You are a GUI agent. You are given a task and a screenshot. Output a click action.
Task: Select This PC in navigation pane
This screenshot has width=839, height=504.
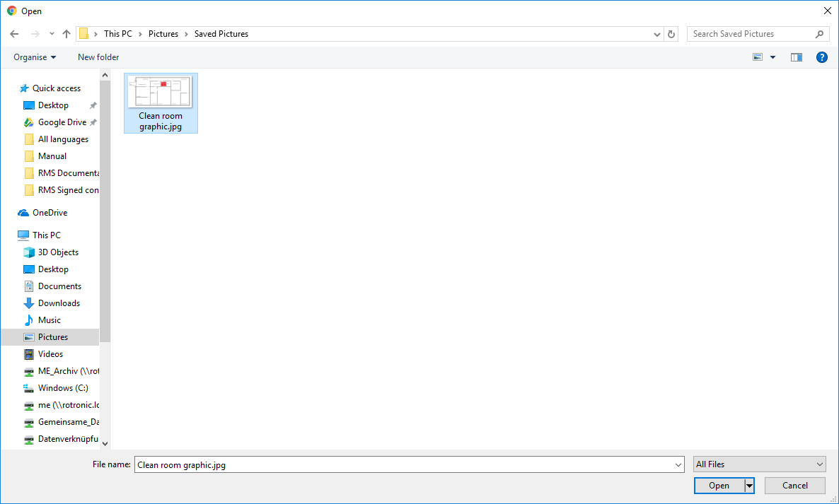40,235
